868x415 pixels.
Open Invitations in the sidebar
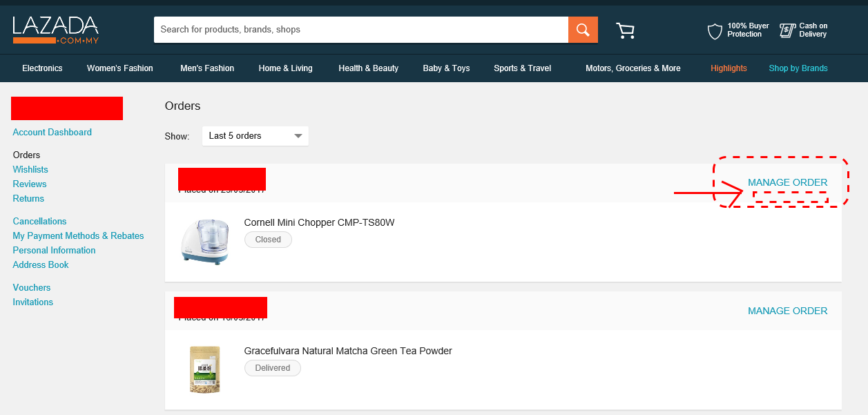pos(33,302)
